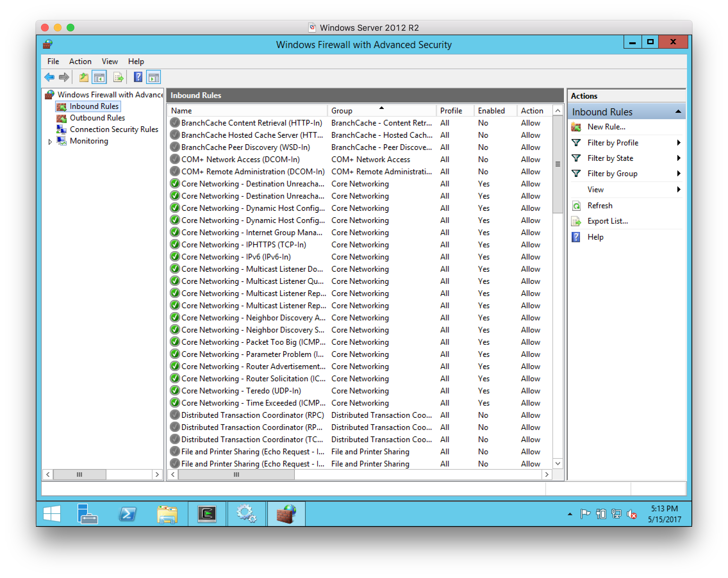The width and height of the screenshot is (728, 578).
Task: Open the Filter by State submenu arrow
Action: 679,158
